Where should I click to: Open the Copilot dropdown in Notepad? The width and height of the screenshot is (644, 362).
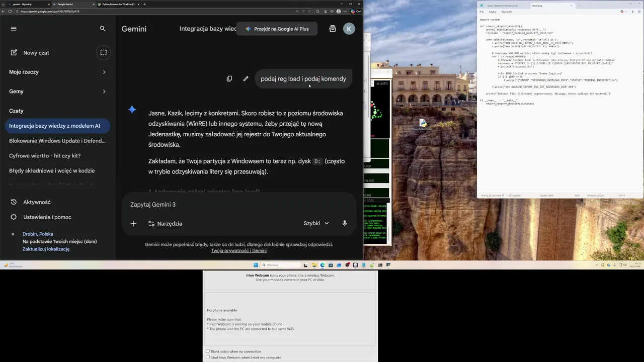(624, 12)
